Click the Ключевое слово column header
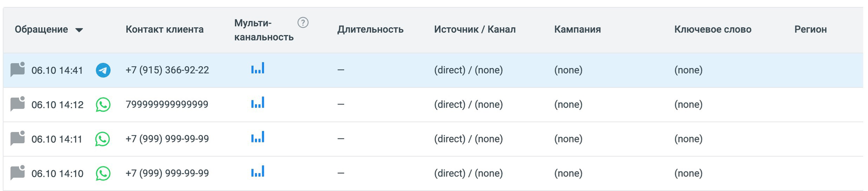Screen dimensions: 868x191 pos(713,30)
